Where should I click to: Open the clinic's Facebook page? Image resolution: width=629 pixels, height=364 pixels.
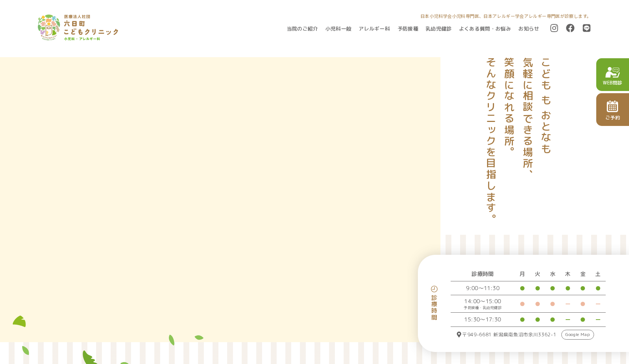click(x=570, y=28)
